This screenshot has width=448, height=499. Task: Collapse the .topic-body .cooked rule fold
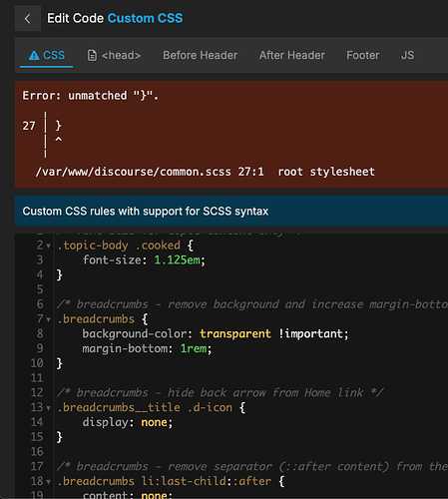point(49,247)
